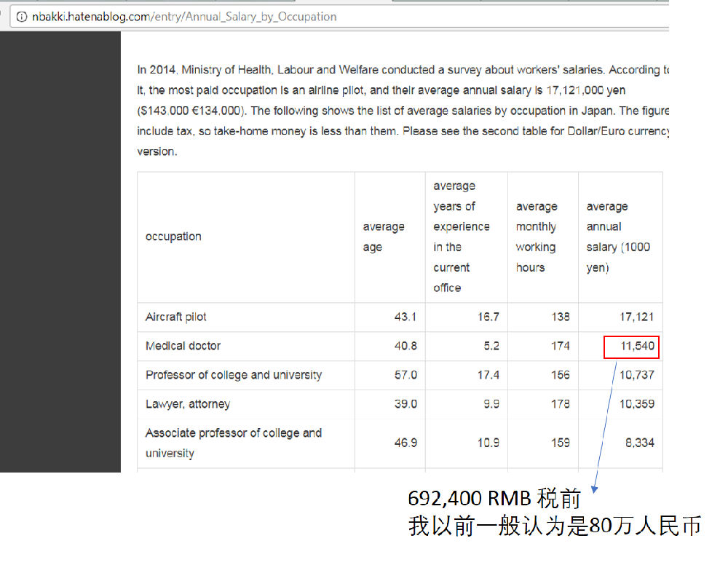The image size is (728, 565).
Task: Click the 10,737 professor salary value
Action: 636,375
